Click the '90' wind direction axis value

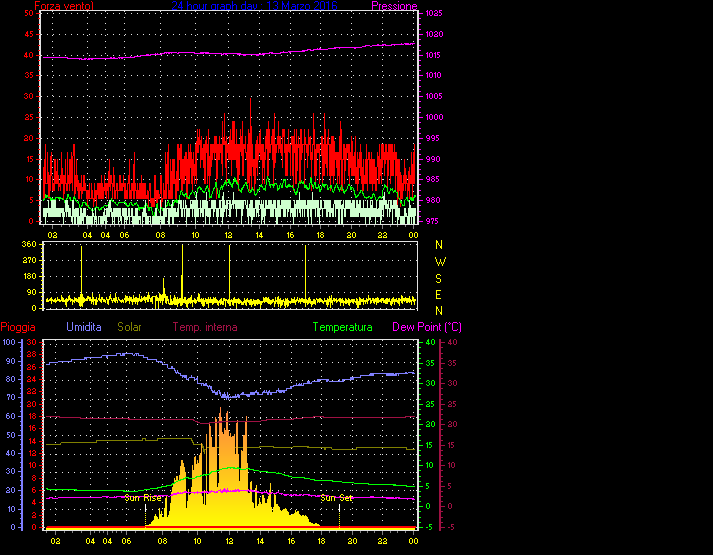(31, 292)
